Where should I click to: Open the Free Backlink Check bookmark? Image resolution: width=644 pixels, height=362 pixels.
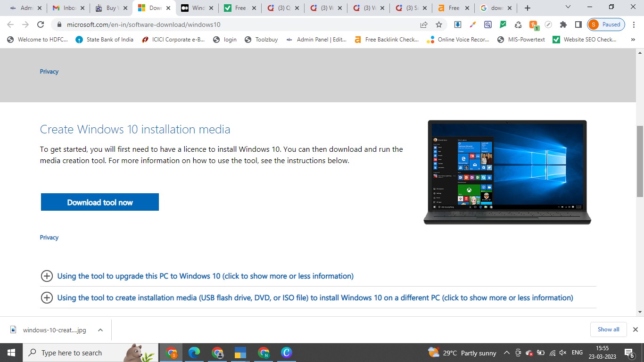click(387, 40)
